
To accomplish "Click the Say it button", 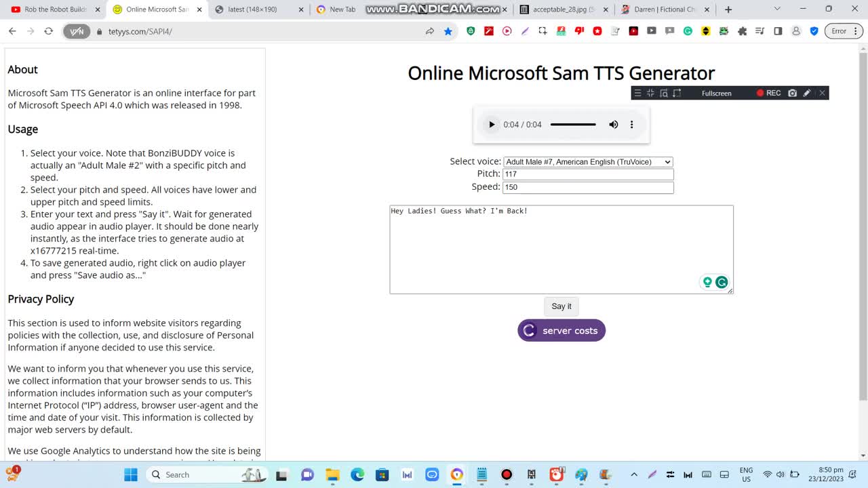I will [561, 306].
